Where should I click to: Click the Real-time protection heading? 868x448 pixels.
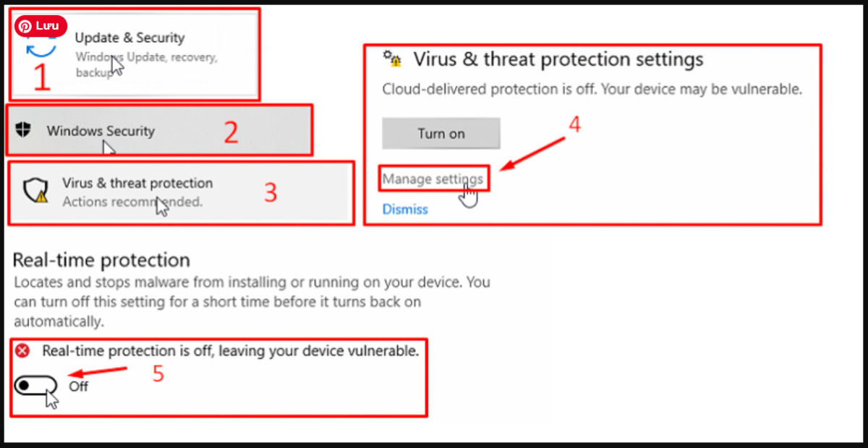coord(101,260)
